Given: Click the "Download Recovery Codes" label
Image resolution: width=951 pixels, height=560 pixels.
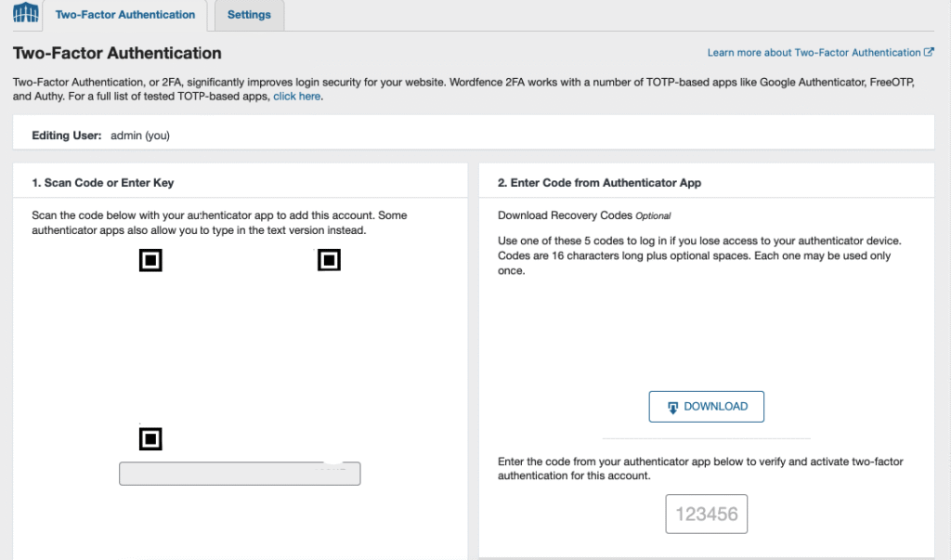Looking at the screenshot, I should coord(565,215).
